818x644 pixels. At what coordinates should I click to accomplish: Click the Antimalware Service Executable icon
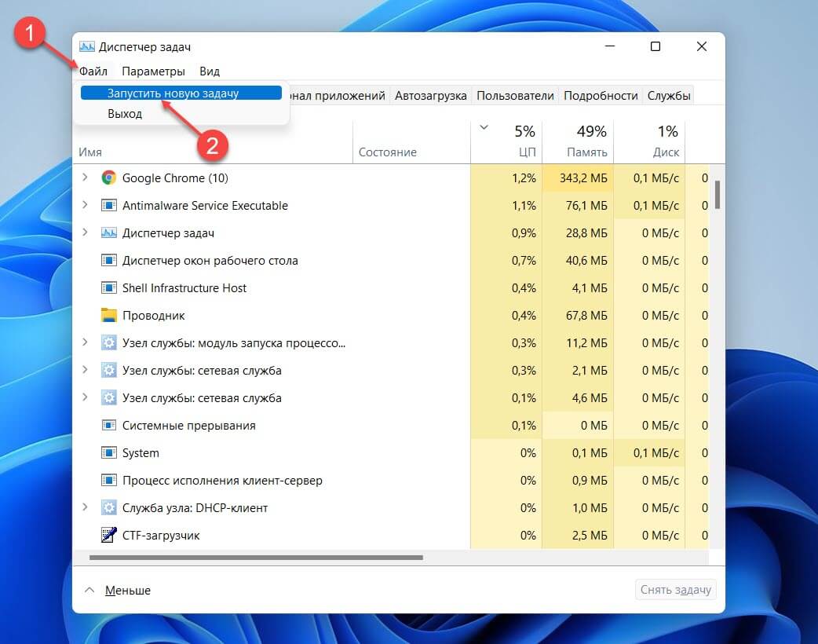pyautogui.click(x=108, y=205)
